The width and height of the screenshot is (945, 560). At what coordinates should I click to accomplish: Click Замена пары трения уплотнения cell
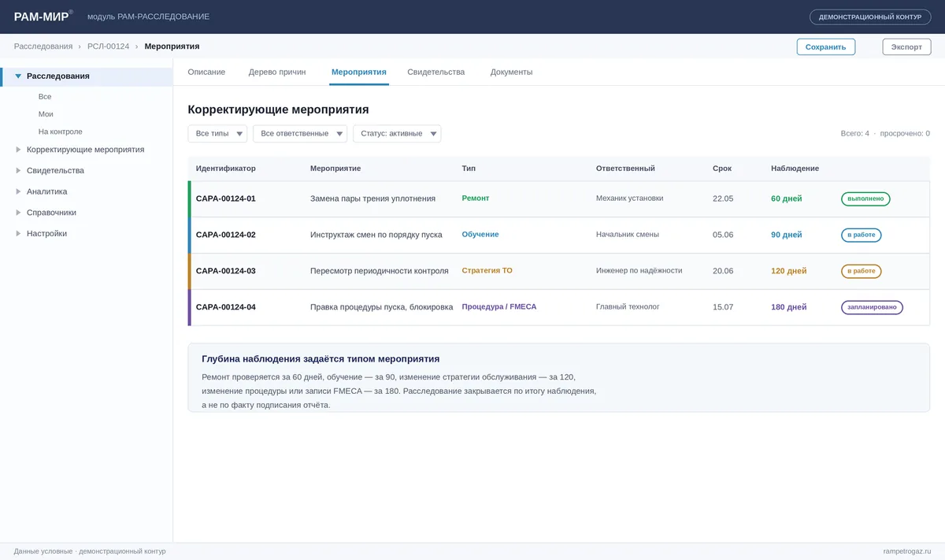point(372,198)
